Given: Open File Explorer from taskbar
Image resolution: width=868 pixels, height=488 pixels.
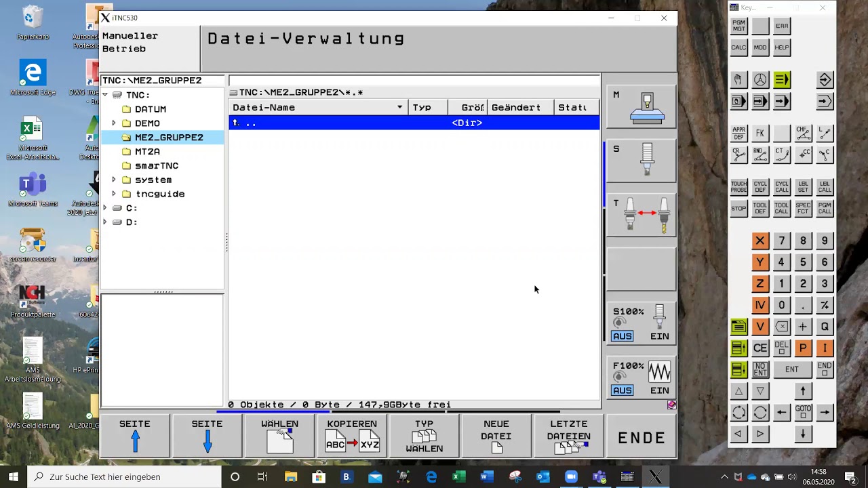Looking at the screenshot, I should point(291,476).
